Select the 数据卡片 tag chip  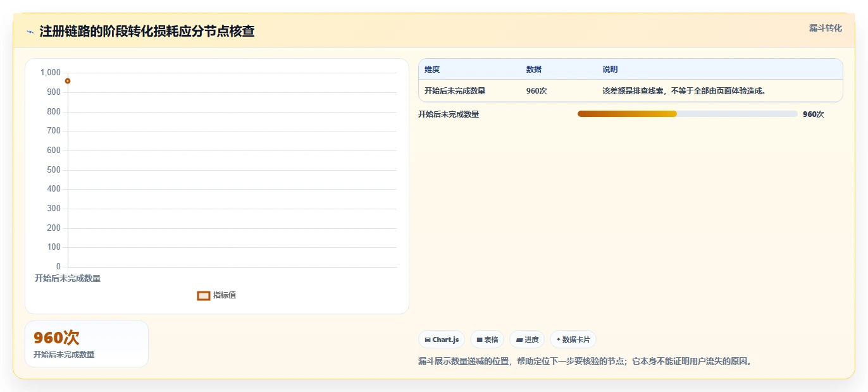pos(573,340)
